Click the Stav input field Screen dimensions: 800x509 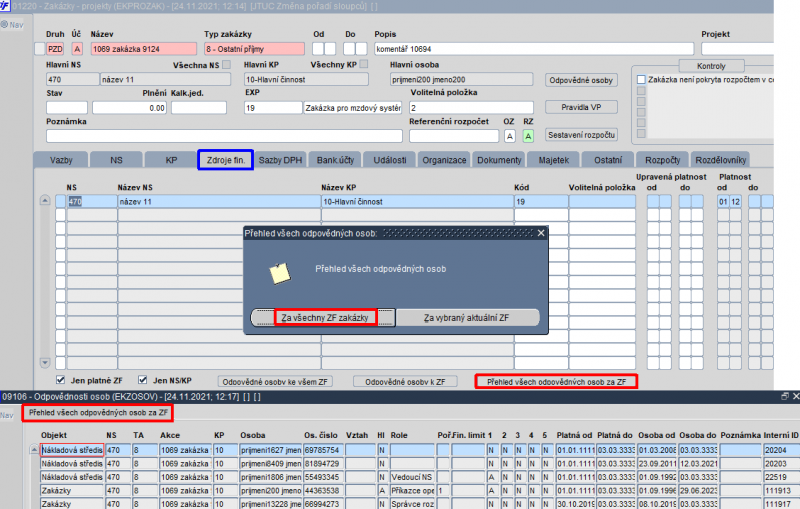click(x=67, y=108)
